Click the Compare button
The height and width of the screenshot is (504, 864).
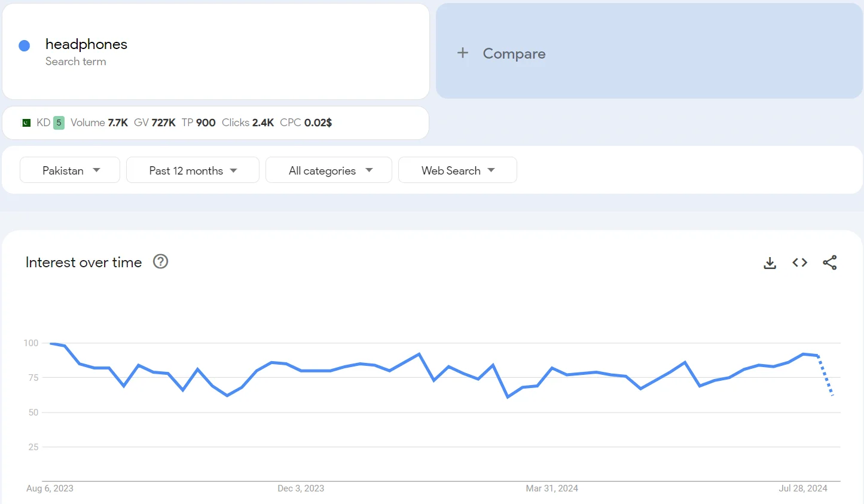pyautogui.click(x=514, y=53)
